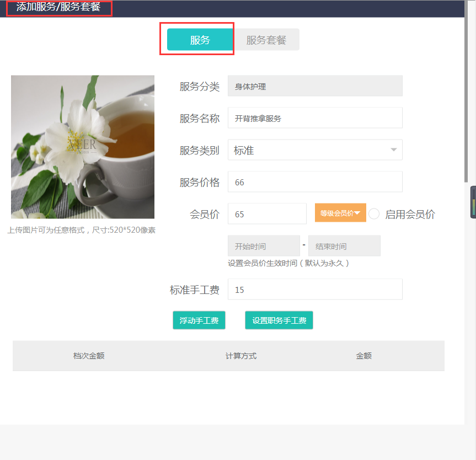Screen dimensions: 476x460
Task: Click the 浮动手工费 button
Action: point(199,320)
